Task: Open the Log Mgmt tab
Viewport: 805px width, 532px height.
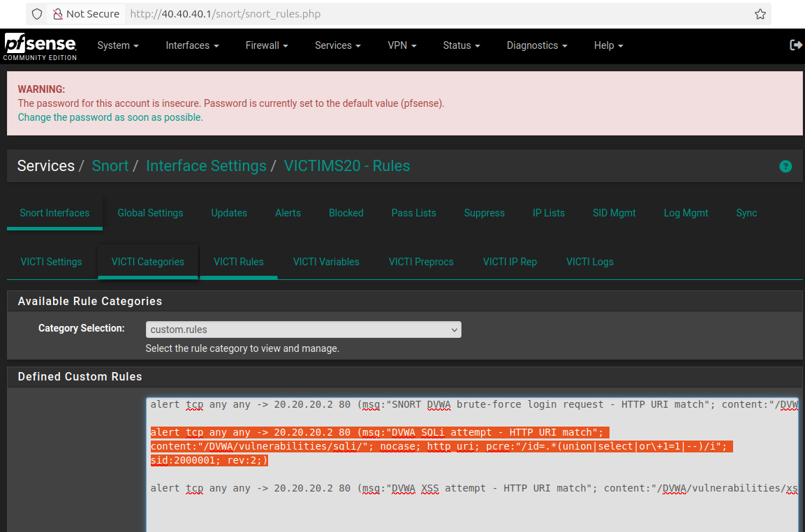Action: [x=686, y=213]
